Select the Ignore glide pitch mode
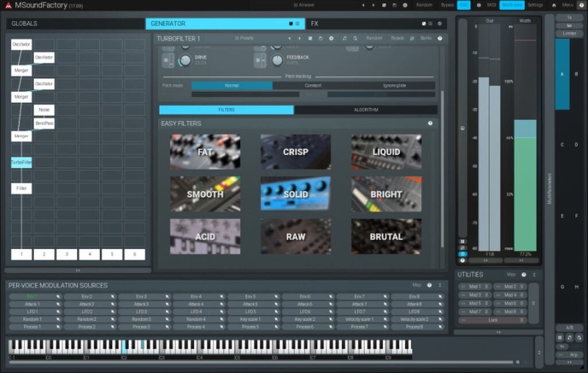 pos(394,86)
